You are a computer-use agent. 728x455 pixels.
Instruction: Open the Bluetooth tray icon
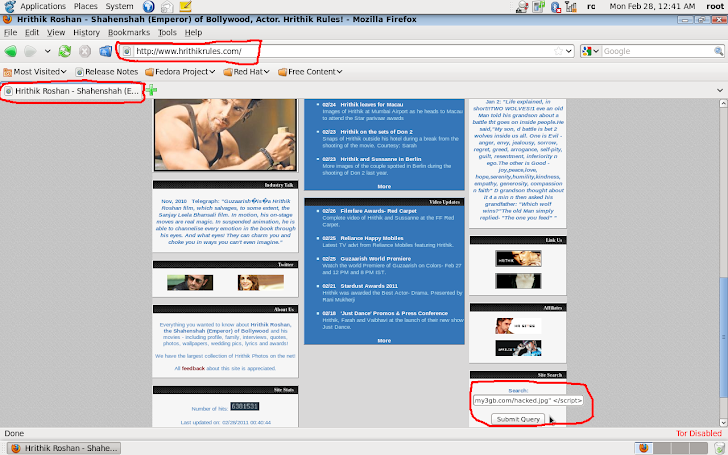[555, 6]
